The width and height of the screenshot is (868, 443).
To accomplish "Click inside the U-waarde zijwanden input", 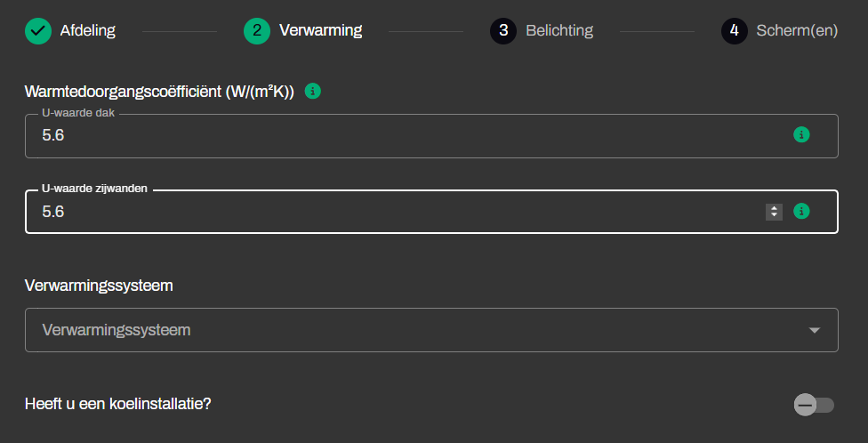I will [400, 213].
